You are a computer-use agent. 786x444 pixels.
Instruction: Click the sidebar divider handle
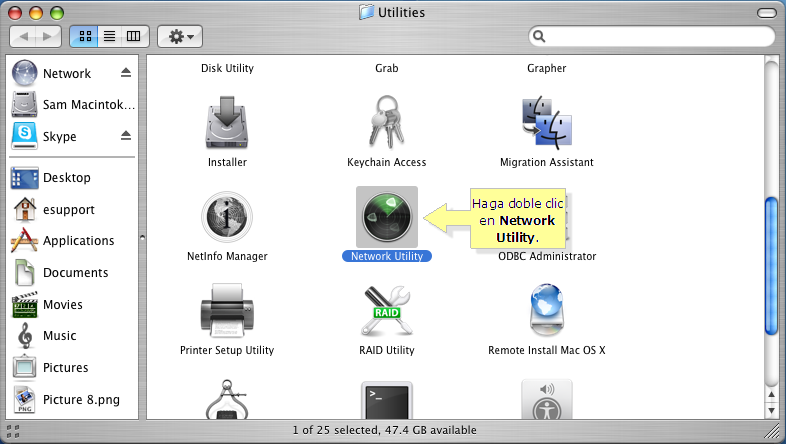coord(142,237)
